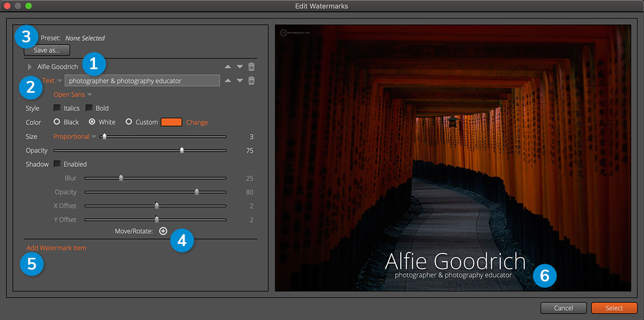Open the Text type dropdown
Viewport: 644px width, 320px height.
point(52,81)
